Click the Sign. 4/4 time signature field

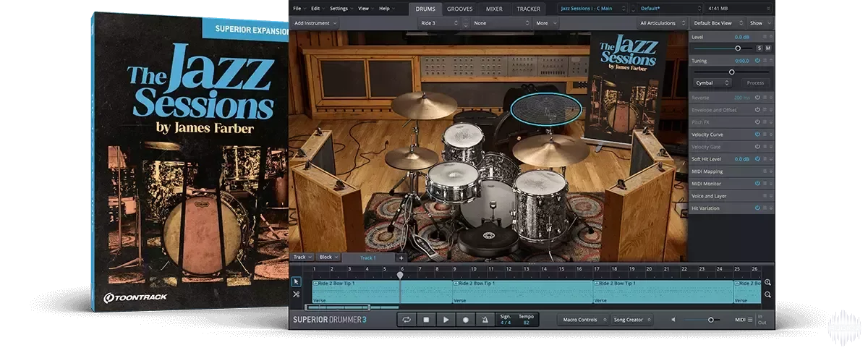tap(507, 319)
